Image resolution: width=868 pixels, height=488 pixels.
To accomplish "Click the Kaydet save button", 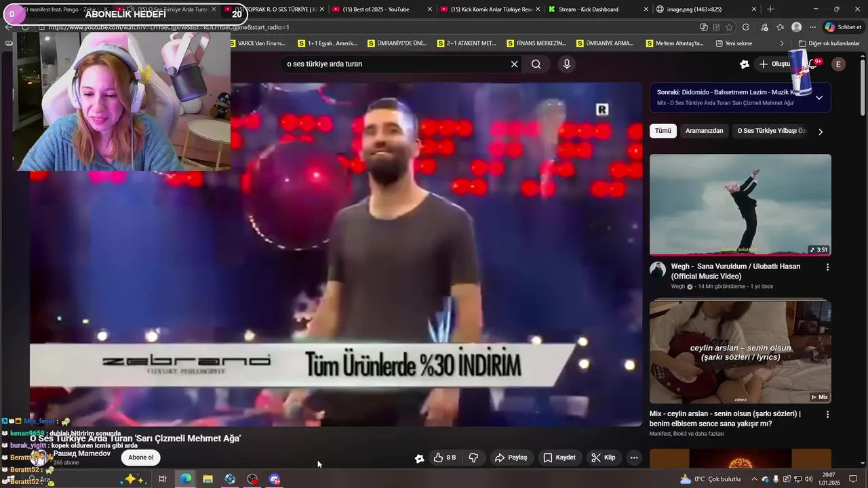I will 559,457.
